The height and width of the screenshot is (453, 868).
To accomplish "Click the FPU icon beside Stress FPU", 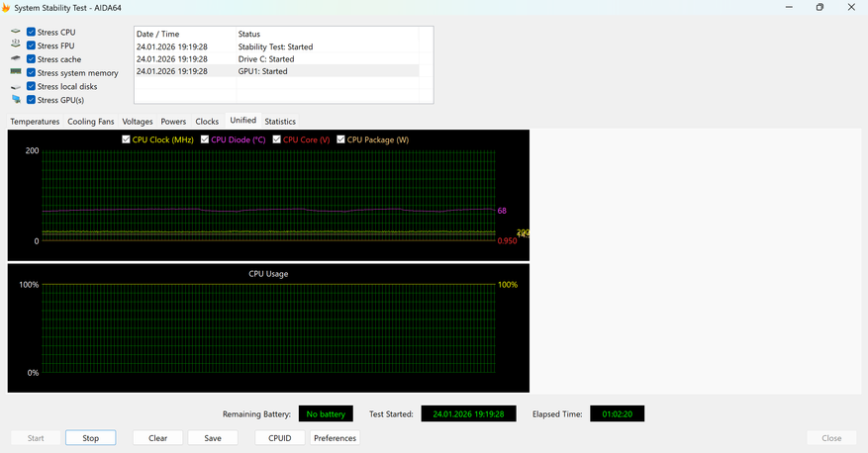I will click(x=16, y=45).
